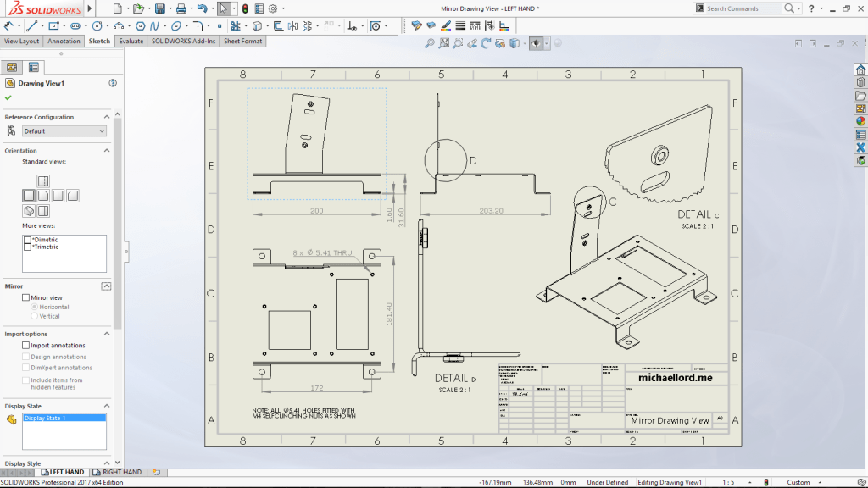Click in the Search Commands field
The width and height of the screenshot is (868, 488).
pos(743,8)
